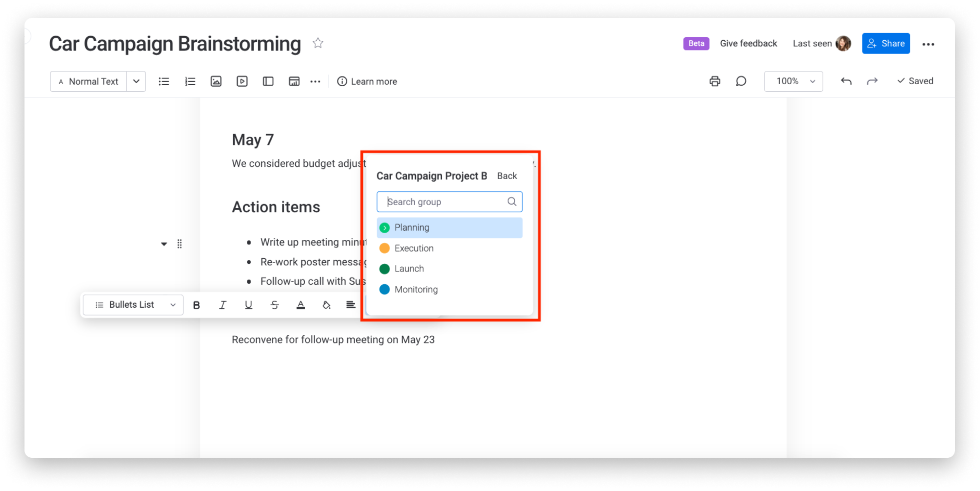
Task: Insert a video block
Action: [242, 81]
